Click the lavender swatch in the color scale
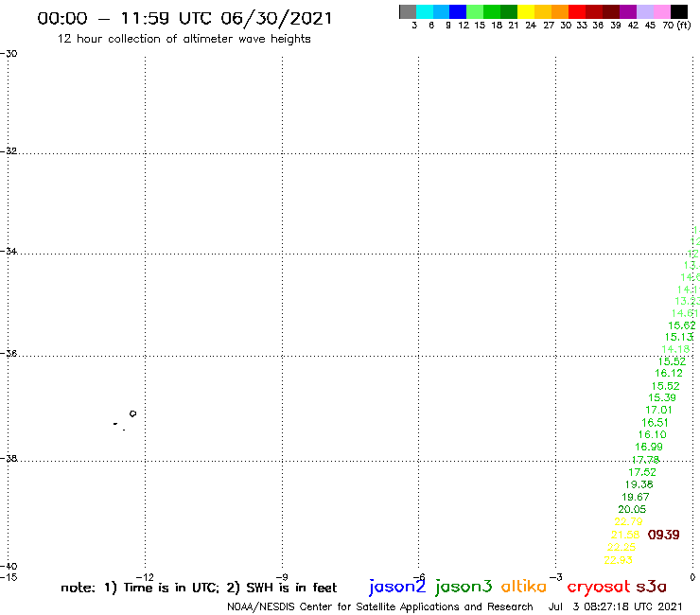This screenshot has height=615, width=700. coord(645,11)
